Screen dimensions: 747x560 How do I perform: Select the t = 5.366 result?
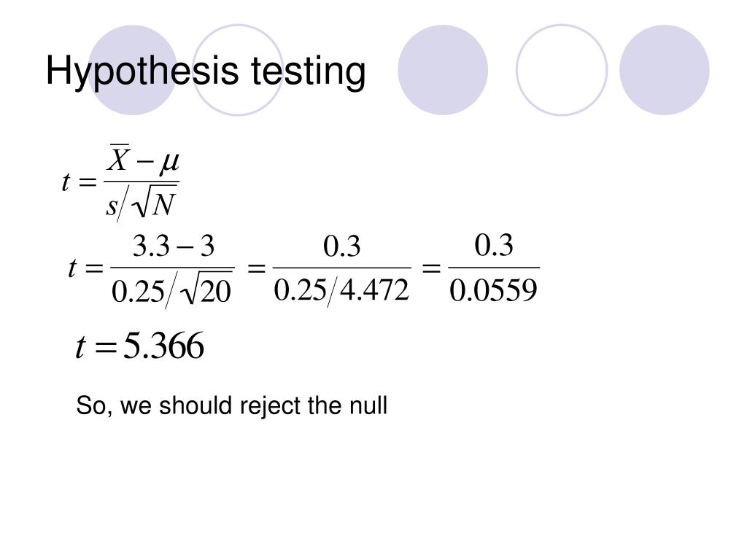point(139,346)
